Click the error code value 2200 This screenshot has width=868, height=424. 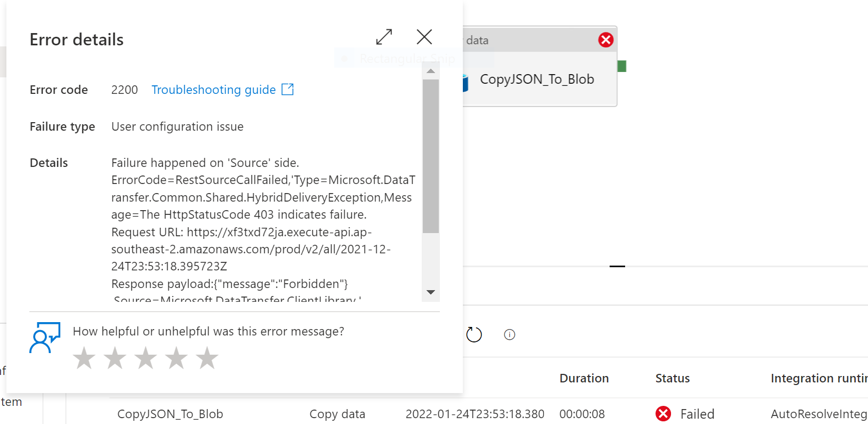click(124, 90)
